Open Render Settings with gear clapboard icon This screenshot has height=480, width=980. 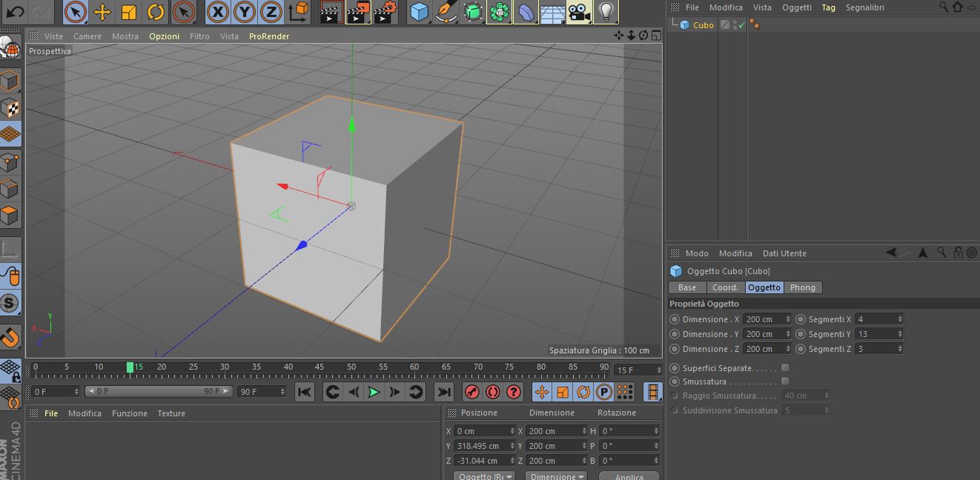[385, 12]
